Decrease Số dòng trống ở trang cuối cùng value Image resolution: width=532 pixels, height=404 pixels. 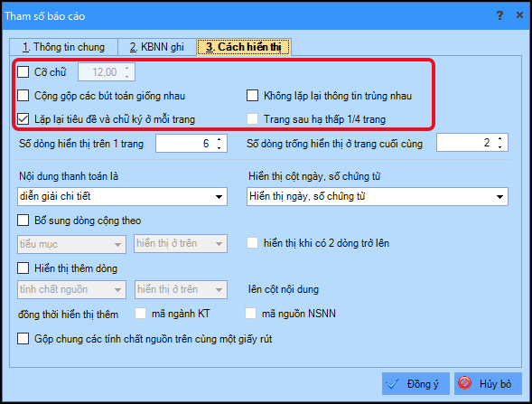tap(499, 147)
